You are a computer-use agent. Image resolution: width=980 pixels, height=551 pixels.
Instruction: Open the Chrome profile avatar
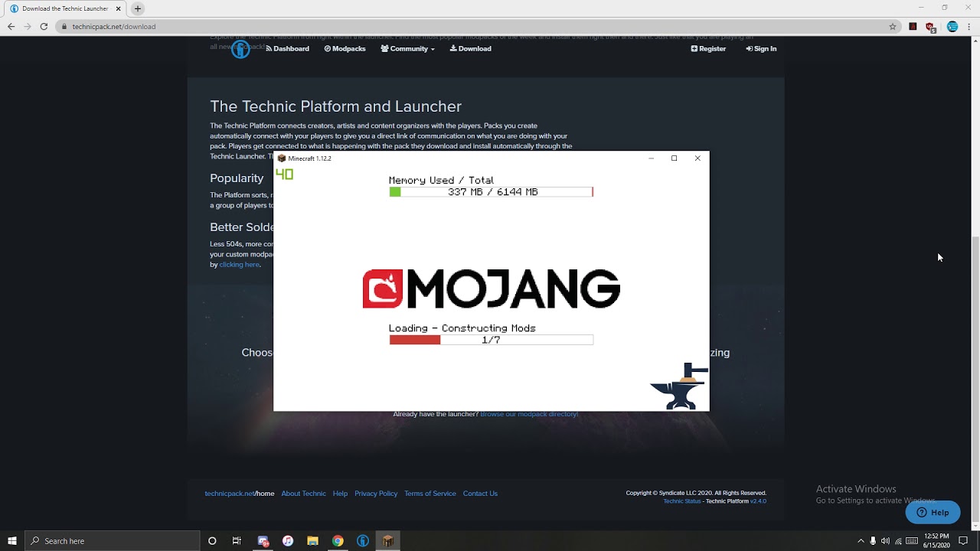(x=952, y=26)
